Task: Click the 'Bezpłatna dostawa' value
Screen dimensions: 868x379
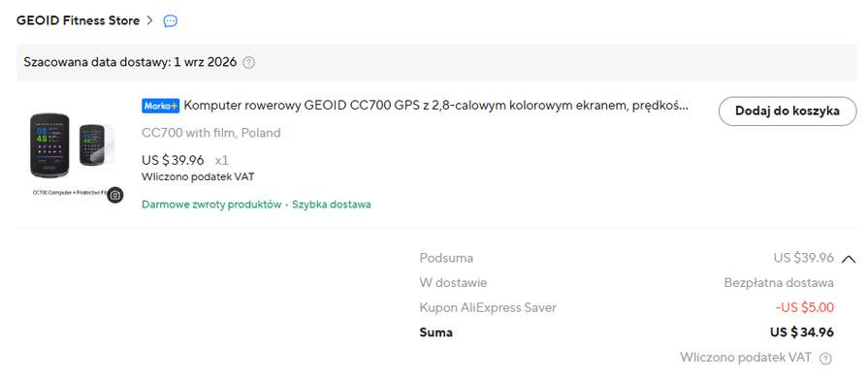Action: coord(779,283)
